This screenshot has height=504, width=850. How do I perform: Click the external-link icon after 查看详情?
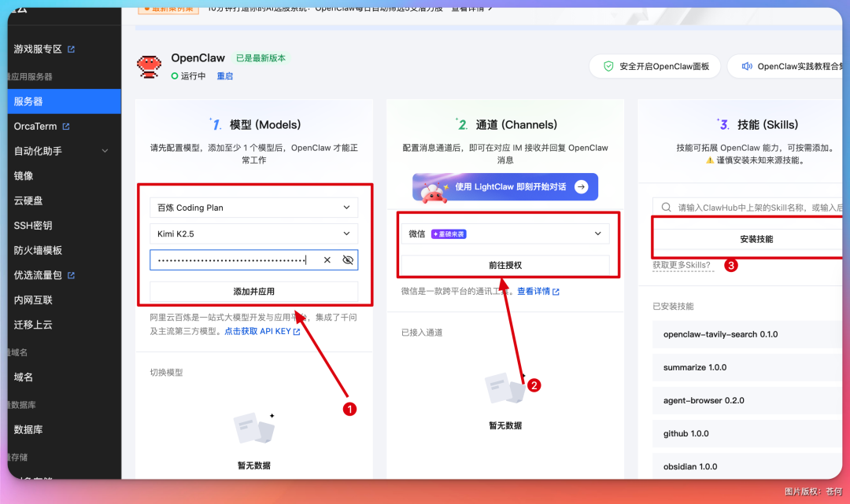point(556,292)
